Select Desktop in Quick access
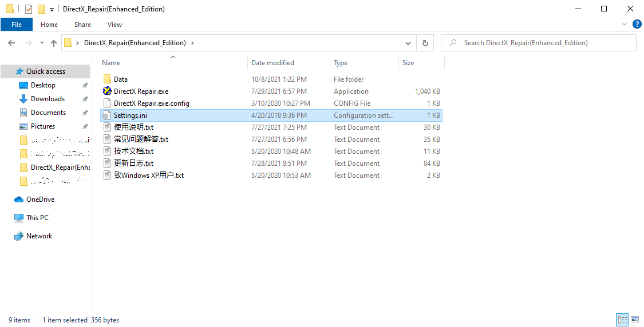The height and width of the screenshot is (327, 644). click(x=43, y=85)
